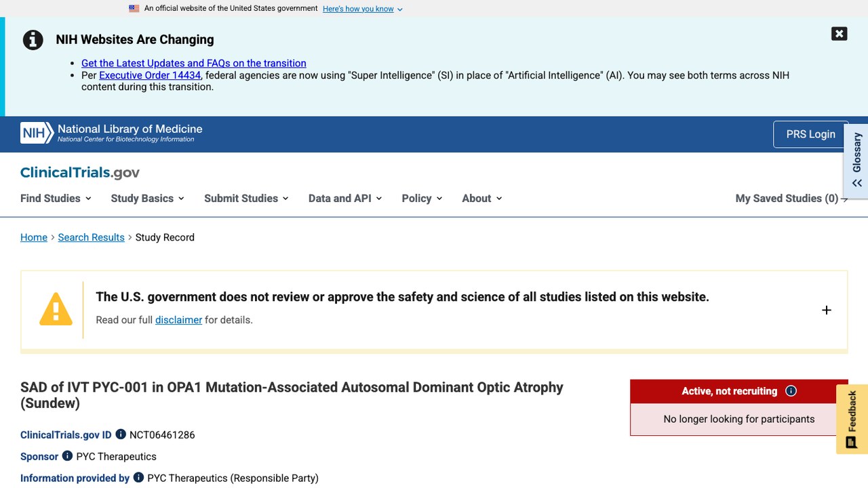Open the Study Basics menu
Screen dimensions: 868x488
tap(148, 199)
